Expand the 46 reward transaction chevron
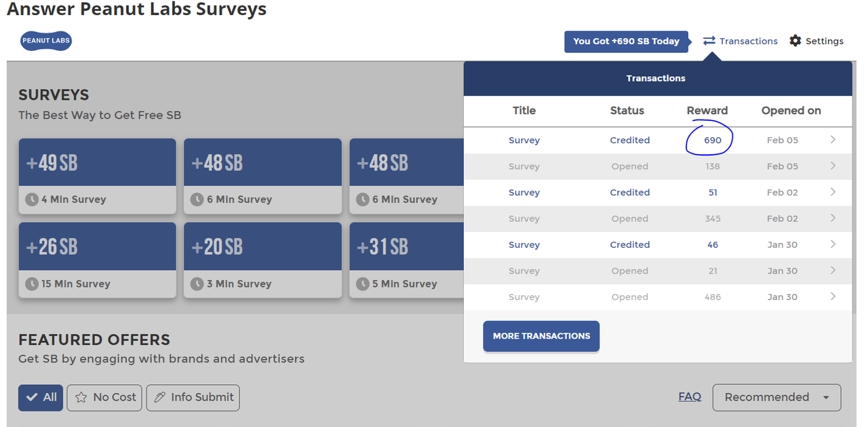Viewport: 868px width, 427px height. tap(833, 244)
